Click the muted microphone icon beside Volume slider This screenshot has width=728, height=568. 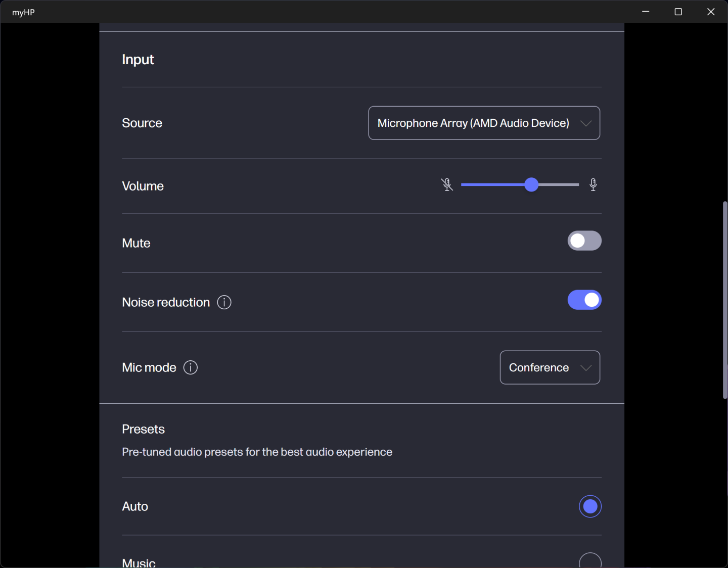pos(447,185)
